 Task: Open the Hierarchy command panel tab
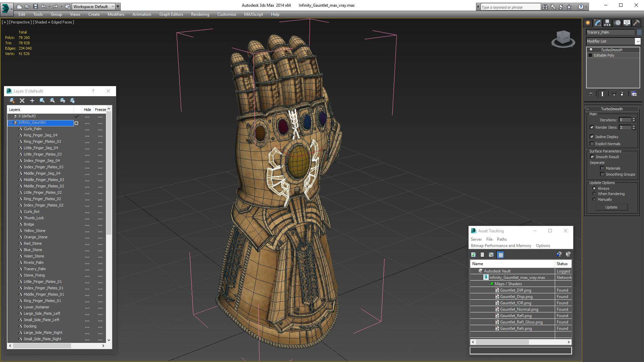click(x=607, y=23)
